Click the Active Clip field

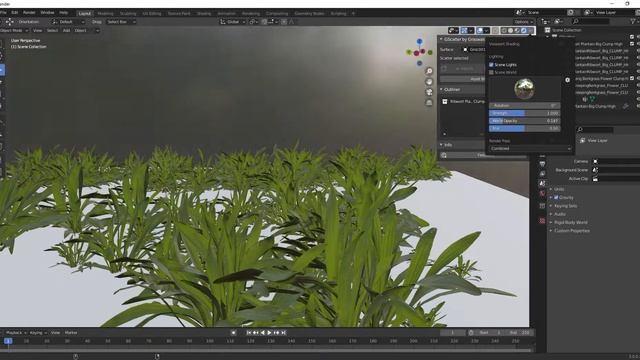pos(616,179)
